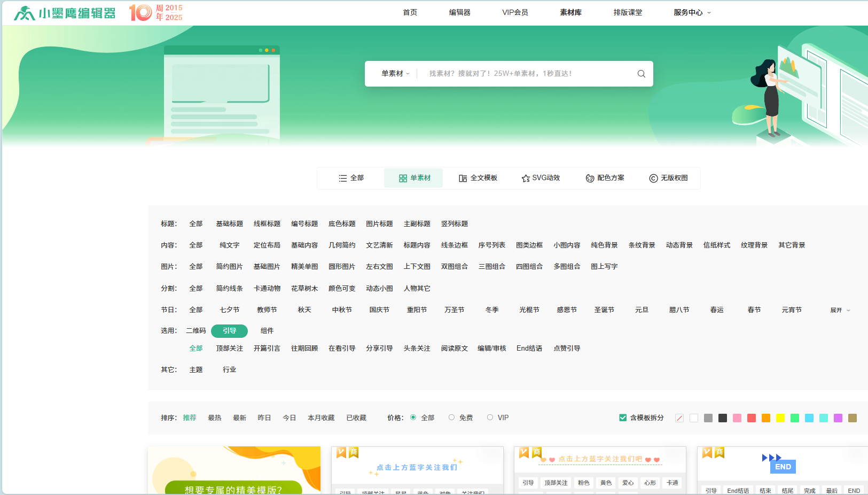This screenshot has height=495, width=868.
Task: Open the 单素材 search category dropdown
Action: 394,73
